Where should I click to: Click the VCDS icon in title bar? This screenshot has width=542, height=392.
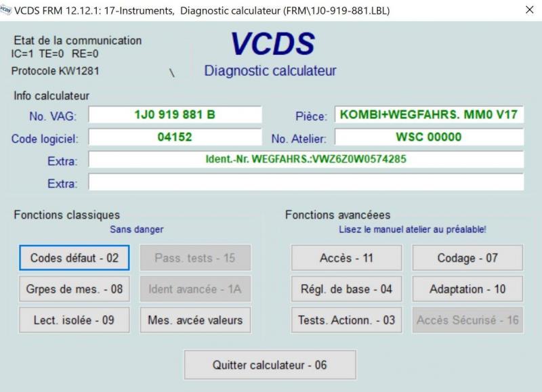click(x=5, y=10)
